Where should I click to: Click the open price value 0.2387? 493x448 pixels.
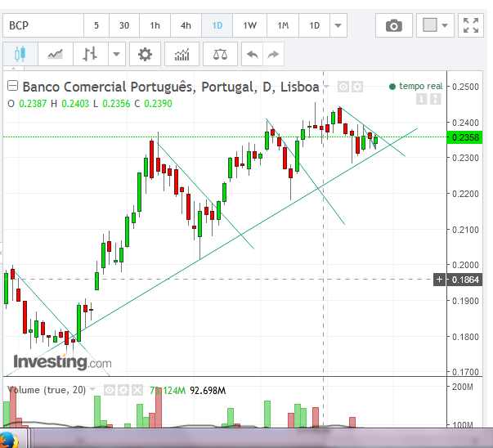coord(33,104)
